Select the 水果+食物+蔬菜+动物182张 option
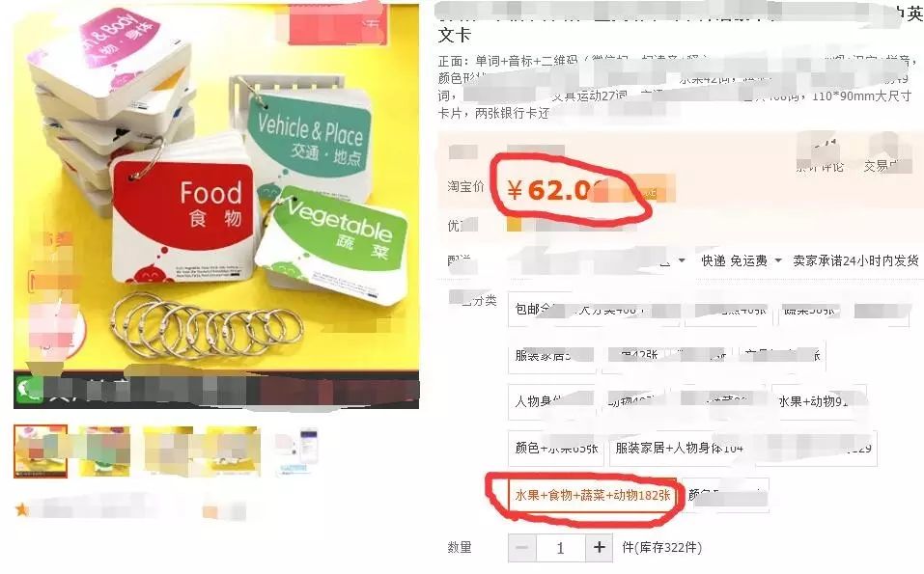The width and height of the screenshot is (924, 574). pyautogui.click(x=593, y=496)
